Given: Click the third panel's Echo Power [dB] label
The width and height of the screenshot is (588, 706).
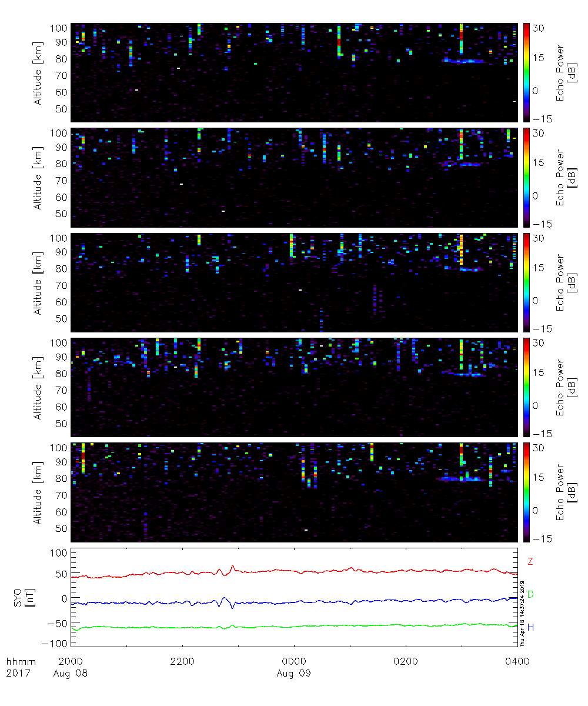Looking at the screenshot, I should [x=566, y=282].
